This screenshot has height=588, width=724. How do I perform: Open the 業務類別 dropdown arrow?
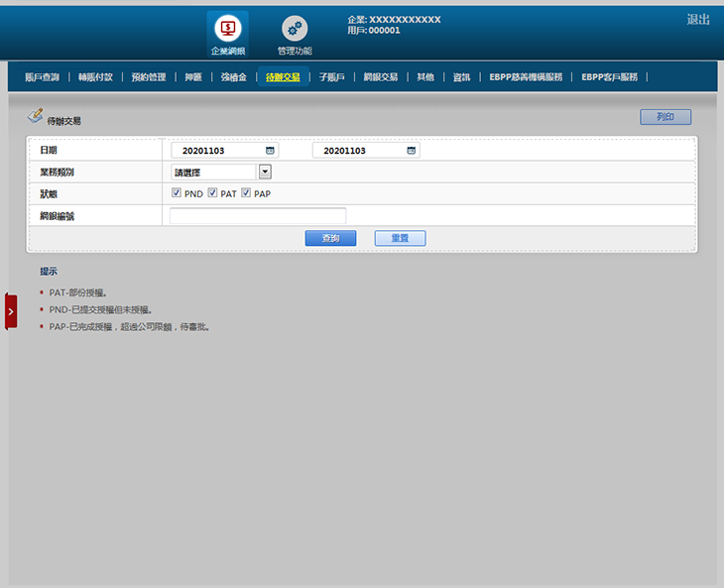[x=264, y=172]
